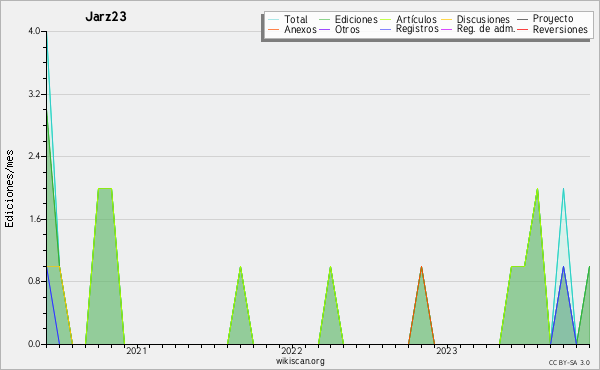Select the Proyecto legend entry
Viewport: 600px width, 370px height.
tap(553, 18)
